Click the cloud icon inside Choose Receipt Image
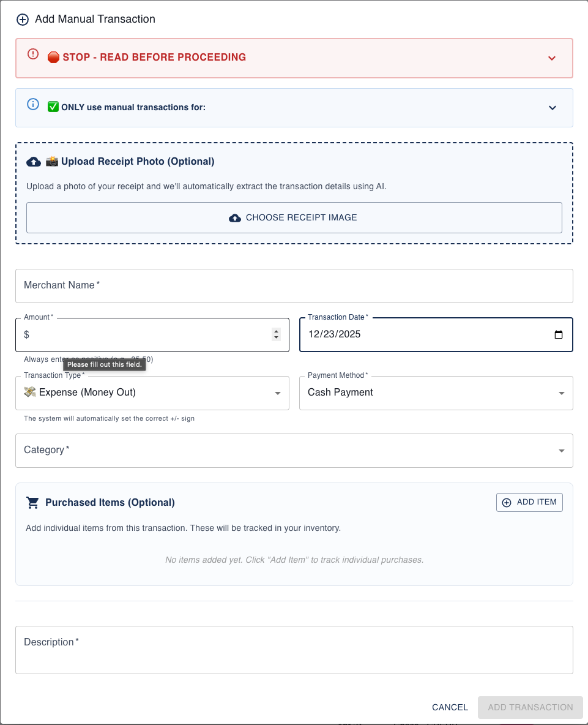The width and height of the screenshot is (588, 725). [235, 217]
